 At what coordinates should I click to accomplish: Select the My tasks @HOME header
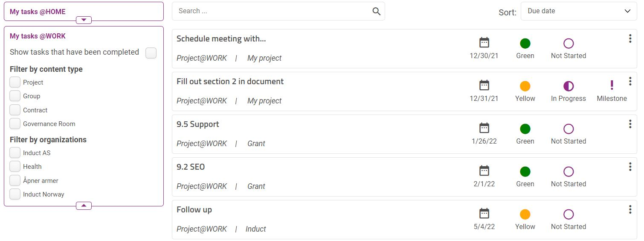tap(38, 12)
